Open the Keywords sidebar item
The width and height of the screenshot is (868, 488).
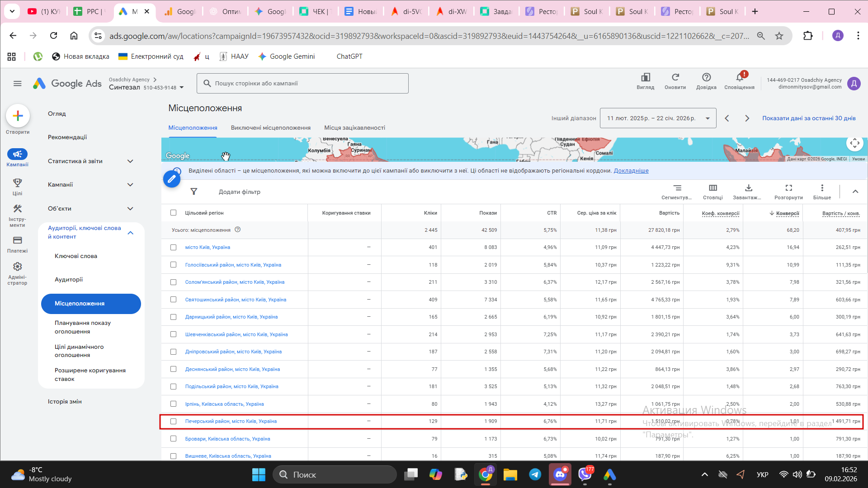point(76,256)
